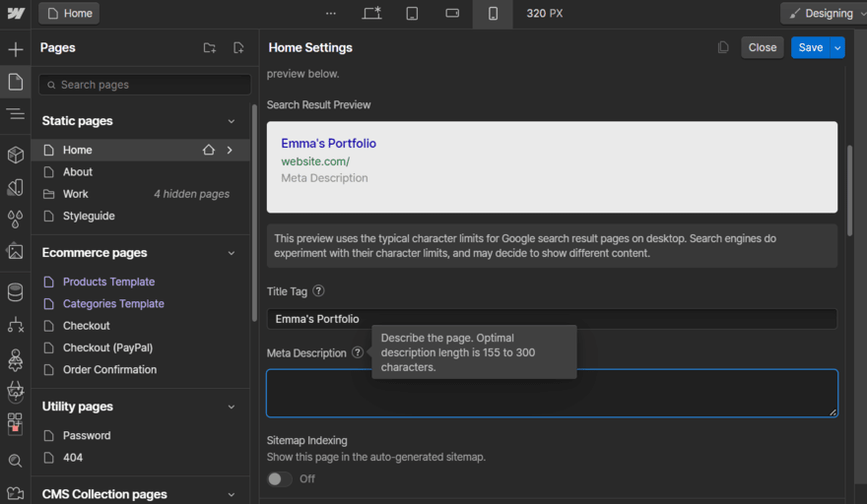Screen dimensions: 867x504
Task: Switch to the tablet breakpoint
Action: (412, 13)
